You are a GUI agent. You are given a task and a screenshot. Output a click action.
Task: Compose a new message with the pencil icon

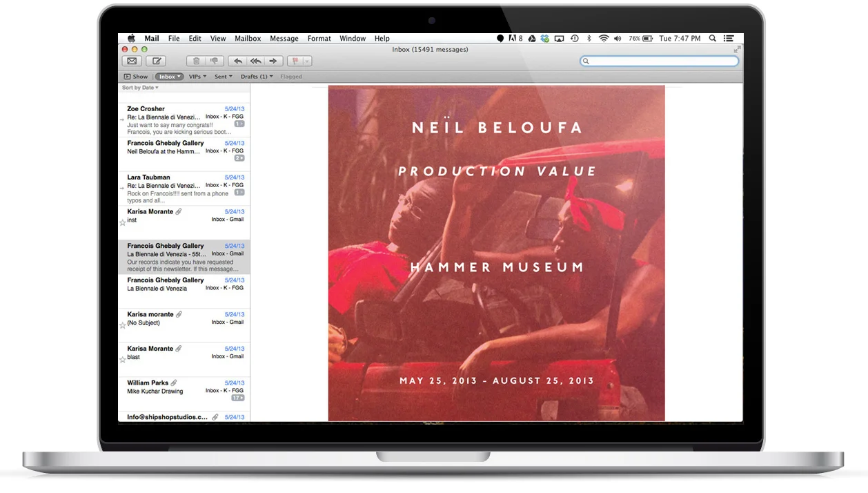coord(156,61)
